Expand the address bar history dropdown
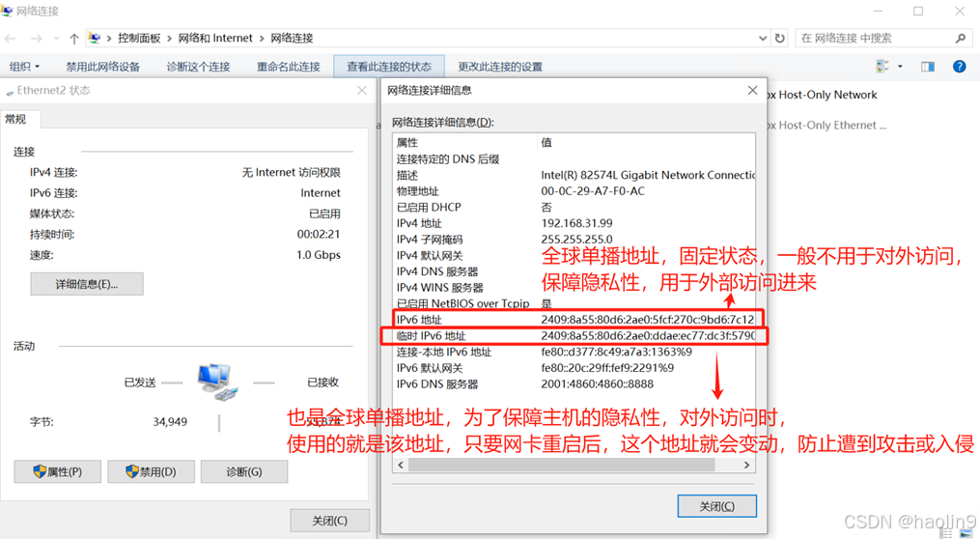This screenshot has width=980, height=539. (x=763, y=38)
